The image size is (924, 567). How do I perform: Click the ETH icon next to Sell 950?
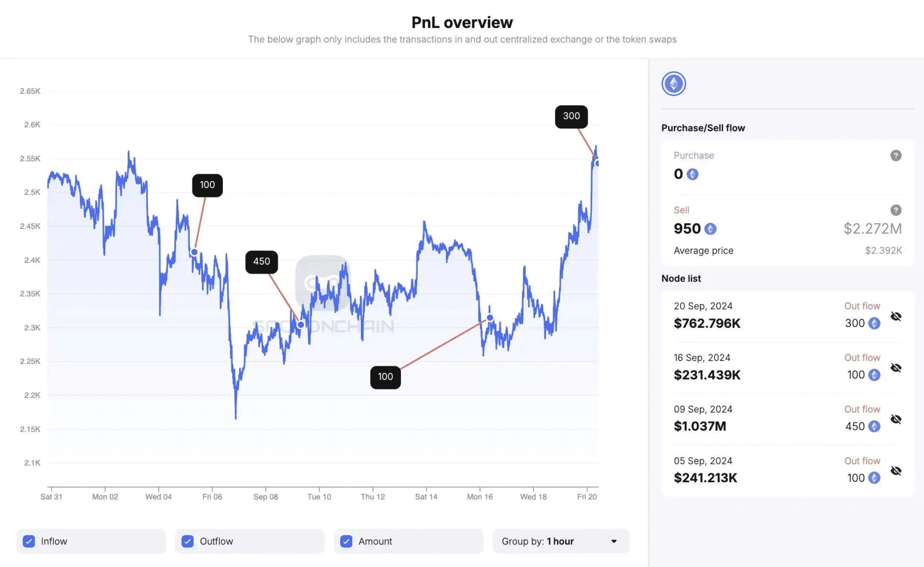tap(710, 229)
